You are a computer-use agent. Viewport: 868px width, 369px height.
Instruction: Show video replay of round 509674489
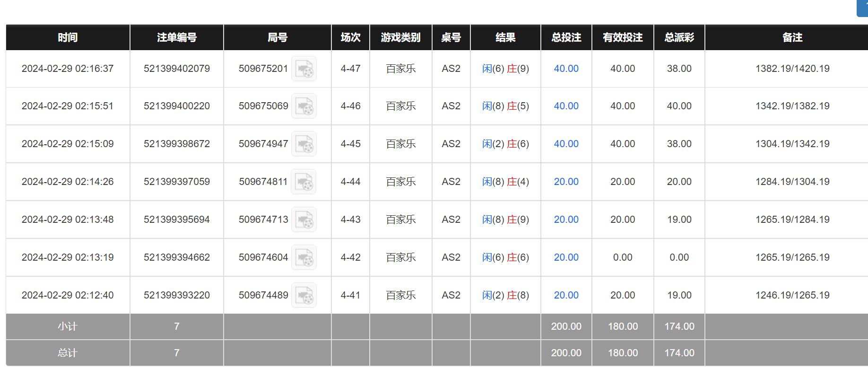(x=304, y=295)
